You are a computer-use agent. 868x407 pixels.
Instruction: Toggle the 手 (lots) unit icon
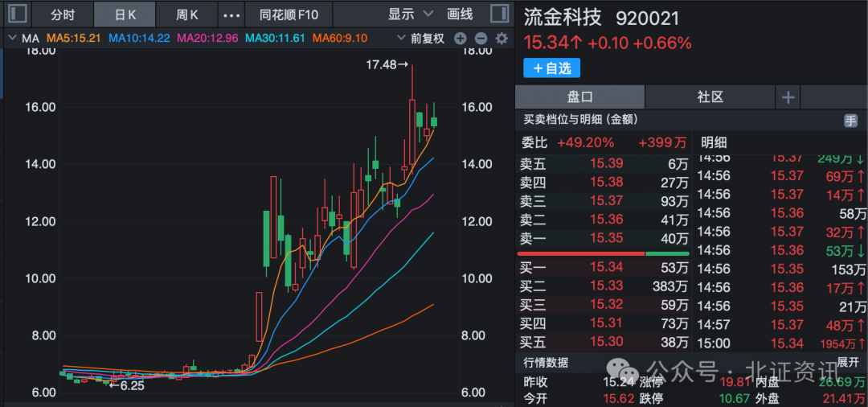point(850,120)
